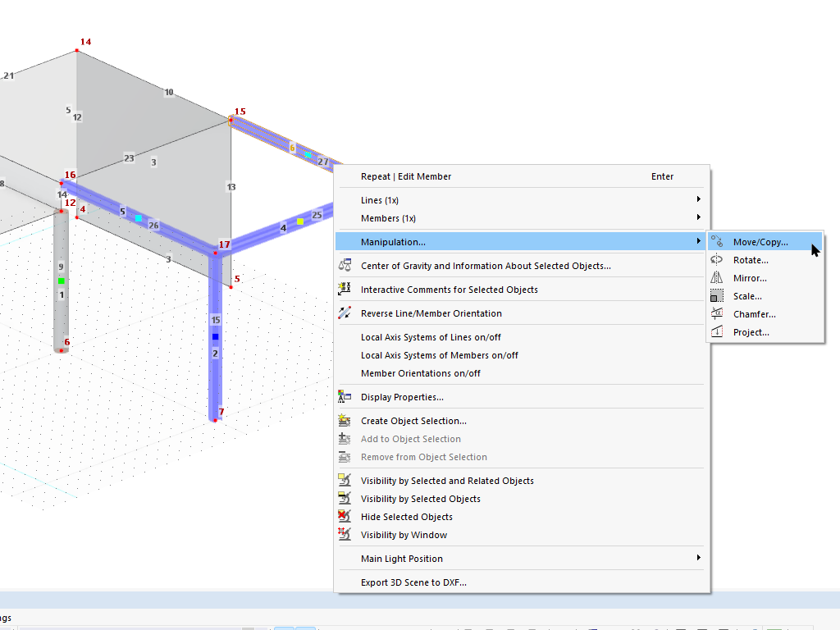Choose Rotate... from the submenu
The width and height of the screenshot is (840, 630).
coord(765,260)
